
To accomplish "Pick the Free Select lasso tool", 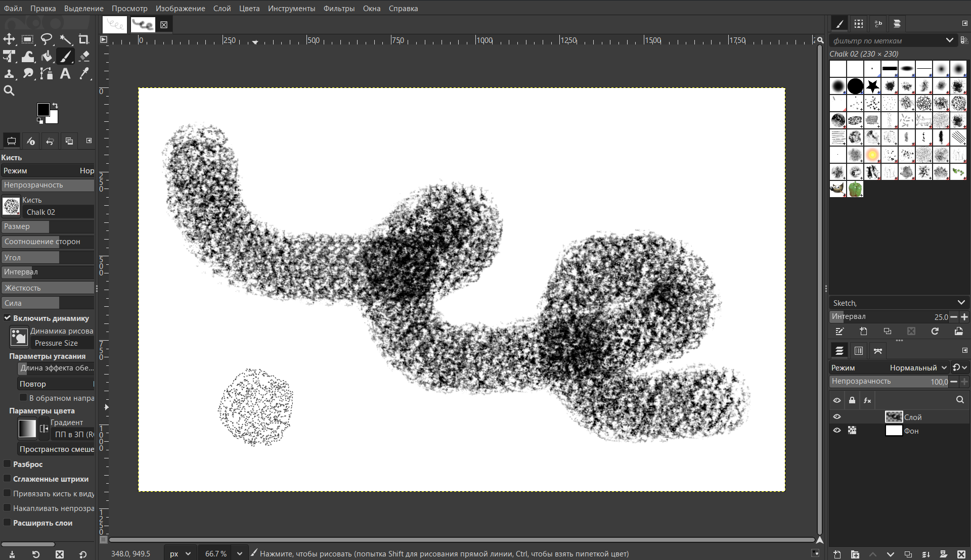I will pyautogui.click(x=47, y=39).
